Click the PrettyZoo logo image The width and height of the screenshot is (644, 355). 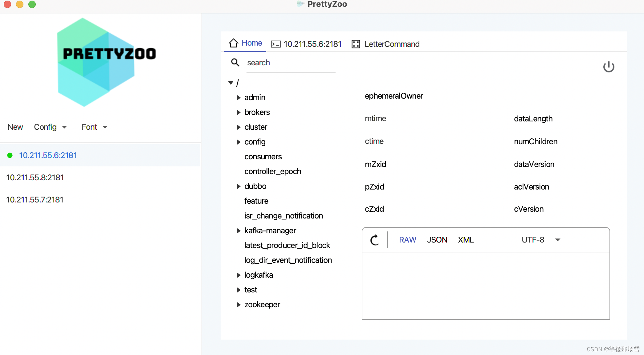pos(106,62)
